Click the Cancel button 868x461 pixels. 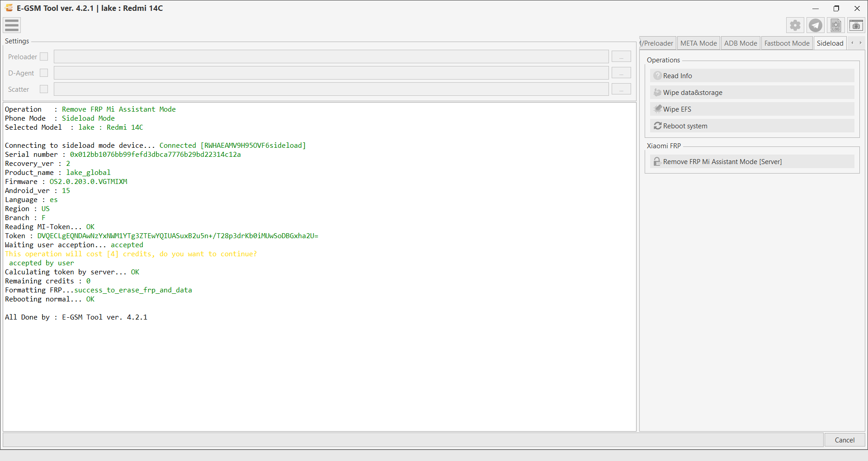pyautogui.click(x=844, y=440)
